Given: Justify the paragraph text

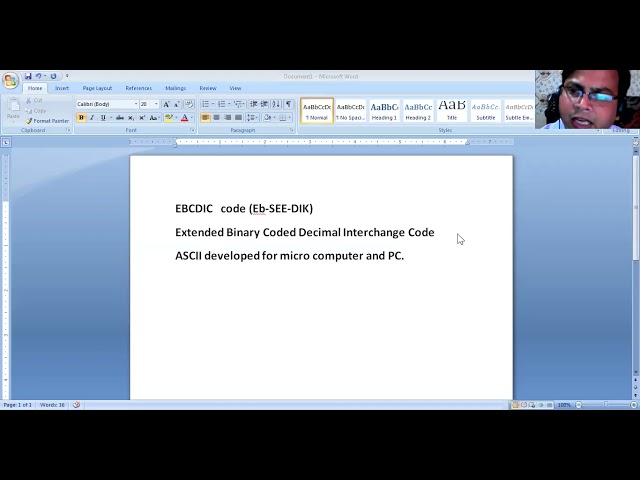Looking at the screenshot, I should click(x=238, y=118).
